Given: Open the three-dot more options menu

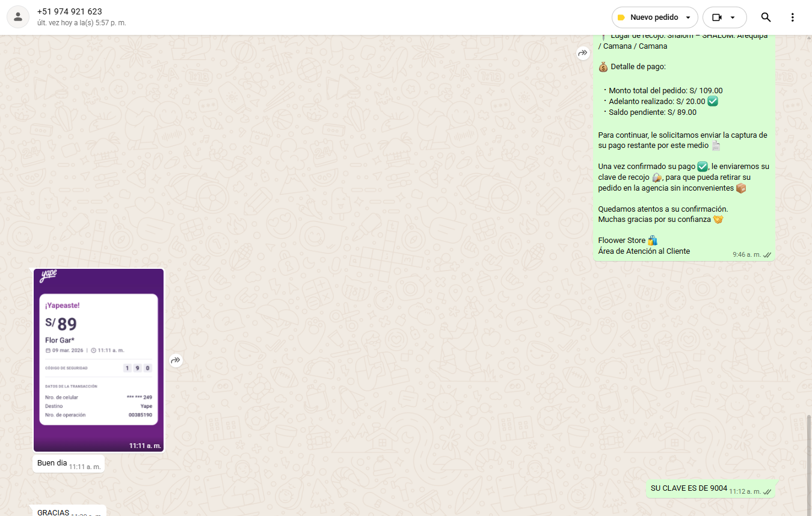Looking at the screenshot, I should 792,17.
